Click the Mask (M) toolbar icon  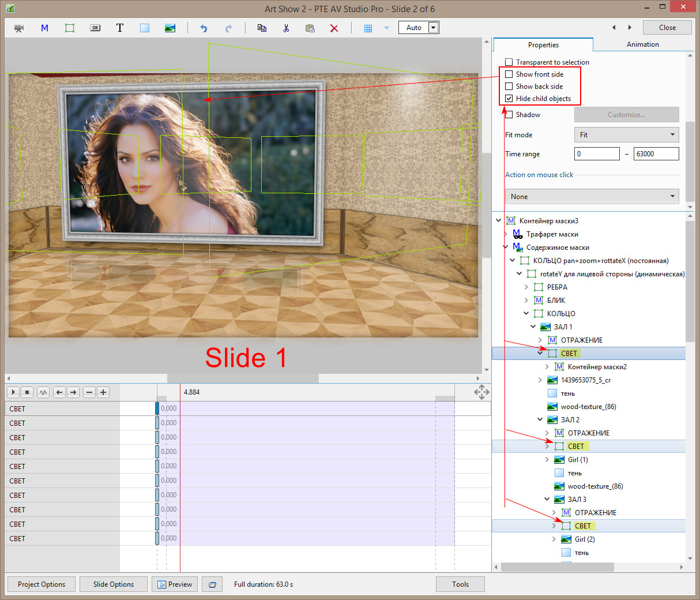click(44, 28)
